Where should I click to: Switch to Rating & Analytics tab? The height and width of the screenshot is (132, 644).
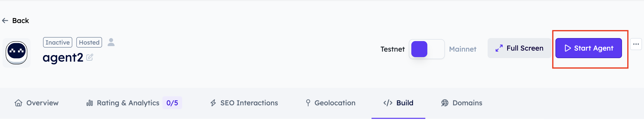pos(123,103)
